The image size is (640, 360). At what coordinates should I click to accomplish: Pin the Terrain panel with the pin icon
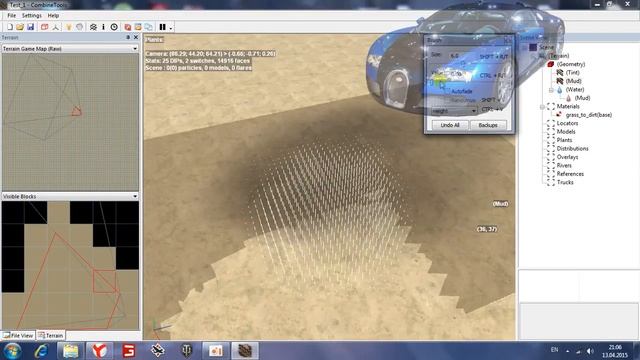point(128,37)
